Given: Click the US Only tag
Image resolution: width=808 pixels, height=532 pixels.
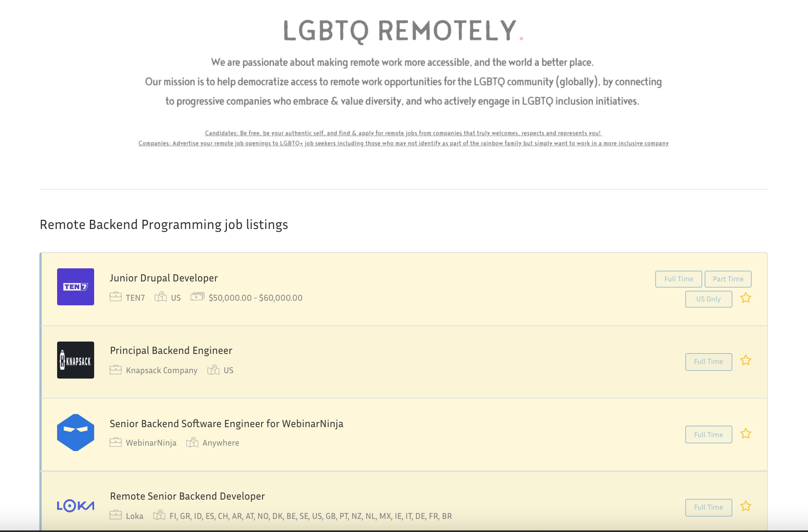Looking at the screenshot, I should 708,299.
